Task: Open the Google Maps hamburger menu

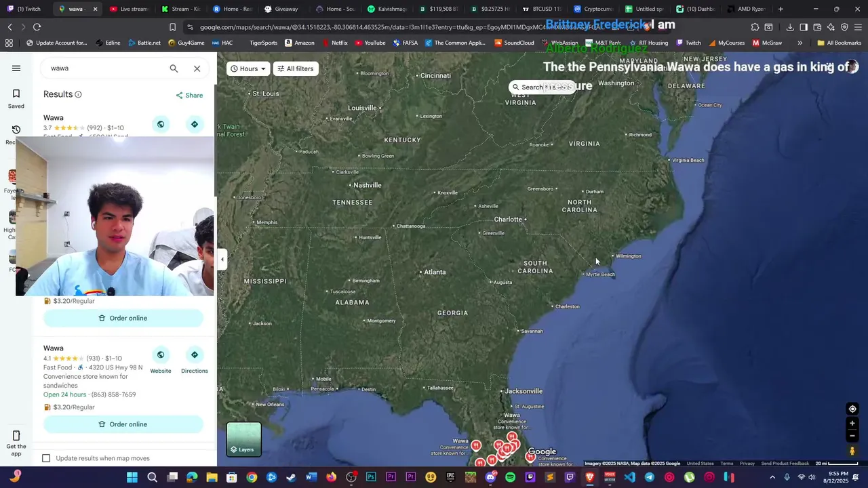Action: [16, 68]
